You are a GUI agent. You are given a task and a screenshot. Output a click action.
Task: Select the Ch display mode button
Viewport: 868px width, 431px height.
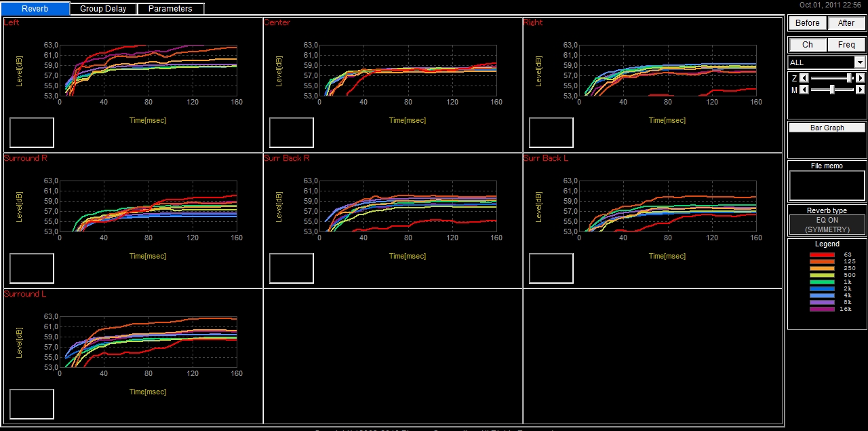(x=808, y=45)
